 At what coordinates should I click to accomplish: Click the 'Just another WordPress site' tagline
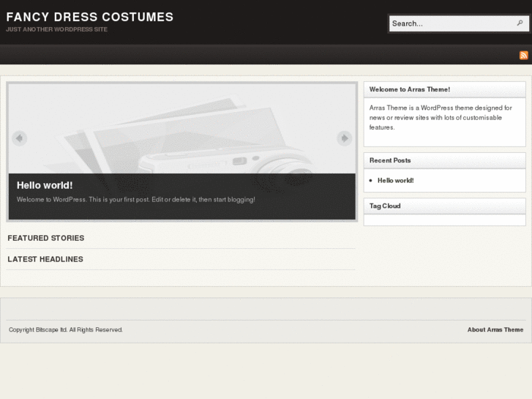[x=56, y=29]
